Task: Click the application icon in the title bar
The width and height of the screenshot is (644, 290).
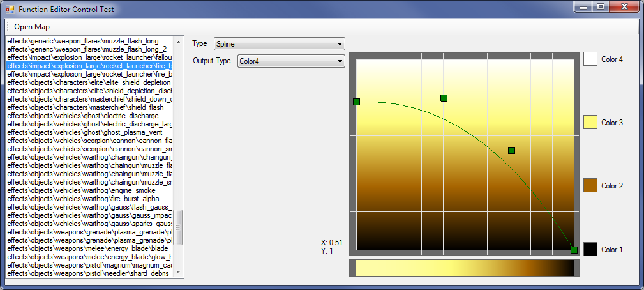Action: (10, 9)
